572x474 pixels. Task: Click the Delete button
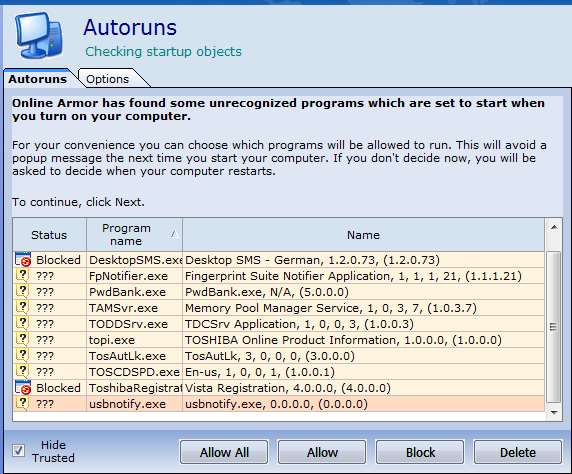[518, 452]
